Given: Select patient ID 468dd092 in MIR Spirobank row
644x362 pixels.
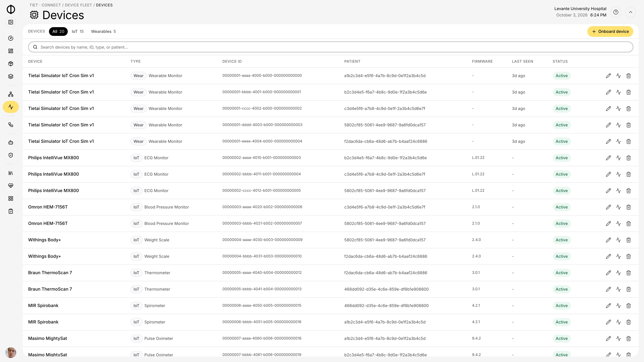Looking at the screenshot, I should pyautogui.click(x=386, y=306).
